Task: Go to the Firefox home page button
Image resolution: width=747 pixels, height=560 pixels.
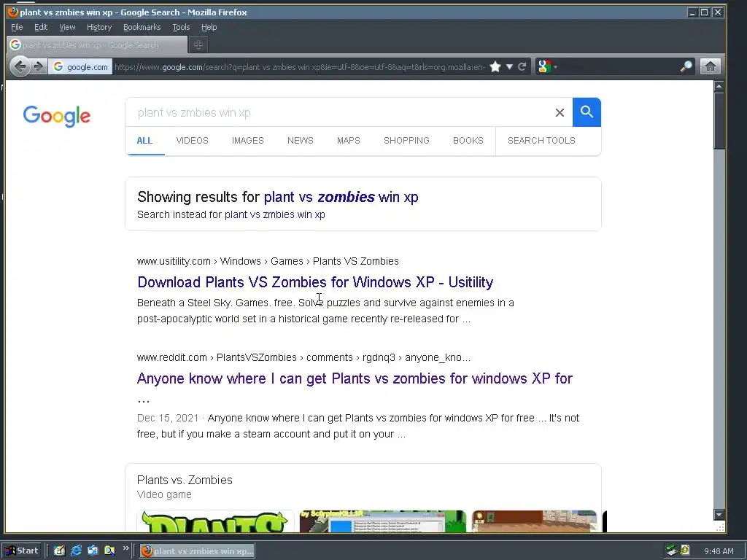Action: click(x=711, y=66)
